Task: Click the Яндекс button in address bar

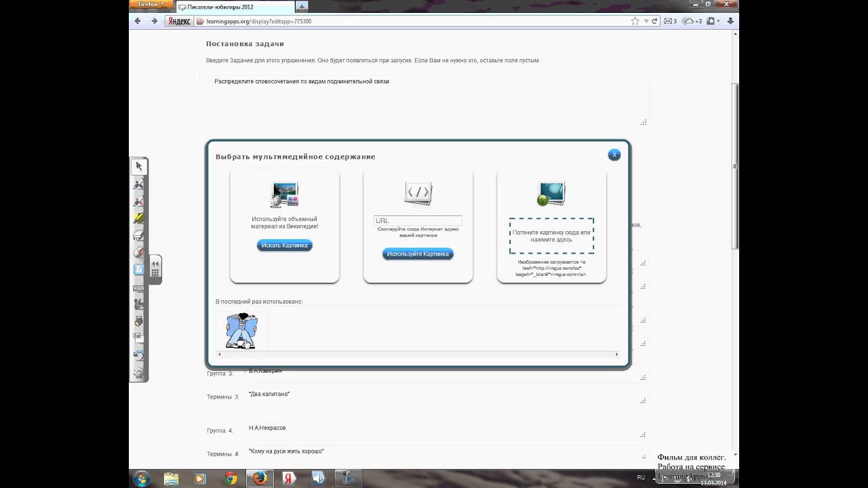Action: (179, 21)
